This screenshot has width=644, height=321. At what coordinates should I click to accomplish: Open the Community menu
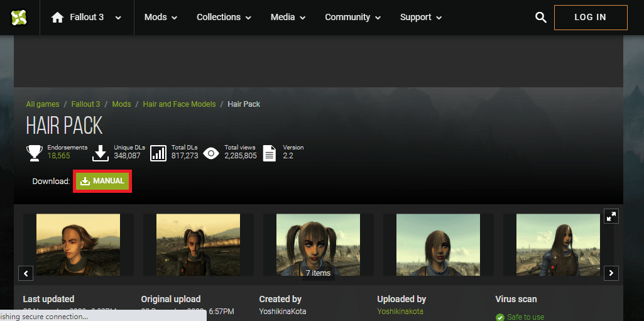[x=353, y=17]
